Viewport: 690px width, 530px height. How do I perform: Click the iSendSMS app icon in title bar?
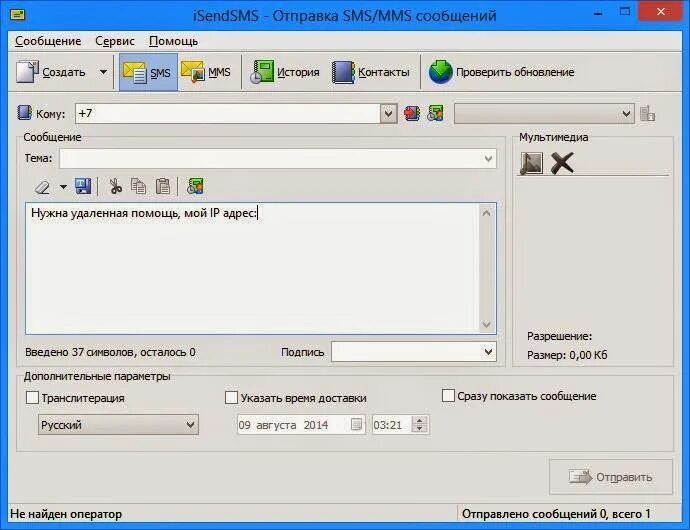pos(18,15)
